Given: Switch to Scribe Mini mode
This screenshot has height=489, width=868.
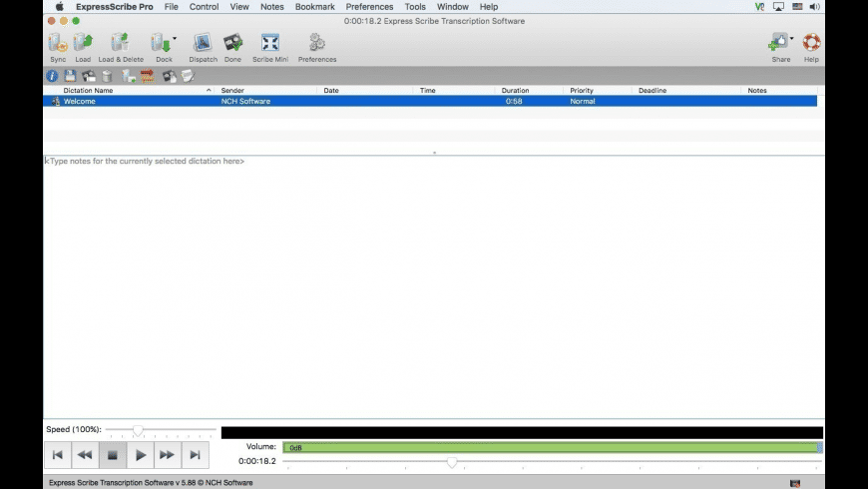Looking at the screenshot, I should 270,43.
